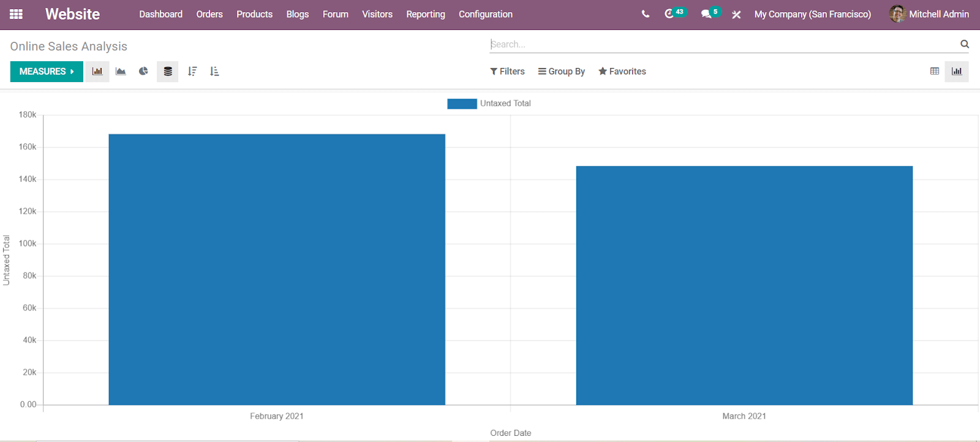980x442 pixels.
Task: Open the Orders menu
Action: tap(209, 14)
